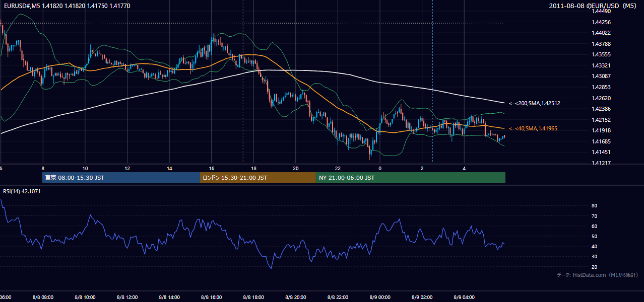
Task: Click hour label 14 under the price chart
Action: click(x=169, y=168)
